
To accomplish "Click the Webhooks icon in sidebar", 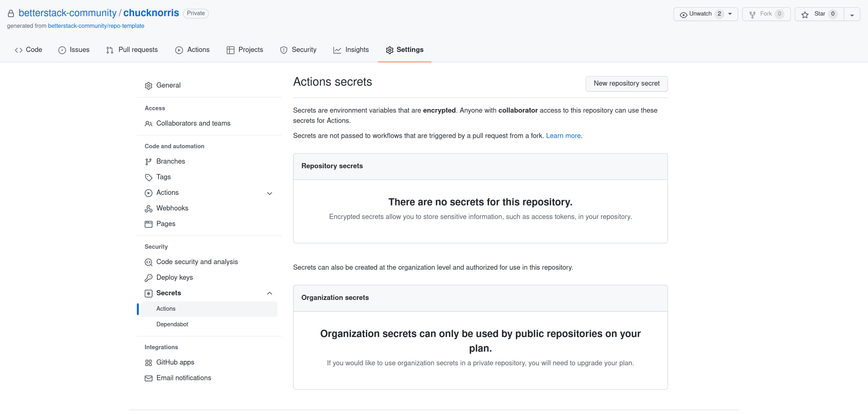I will [x=149, y=208].
